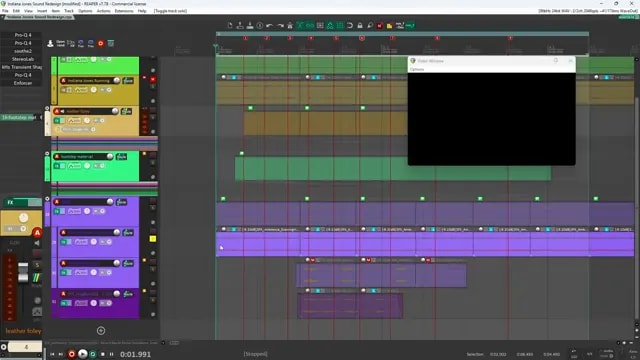The width and height of the screenshot is (640, 360).
Task: Save the project with the toolbar icon
Action: pyautogui.click(x=250, y=25)
